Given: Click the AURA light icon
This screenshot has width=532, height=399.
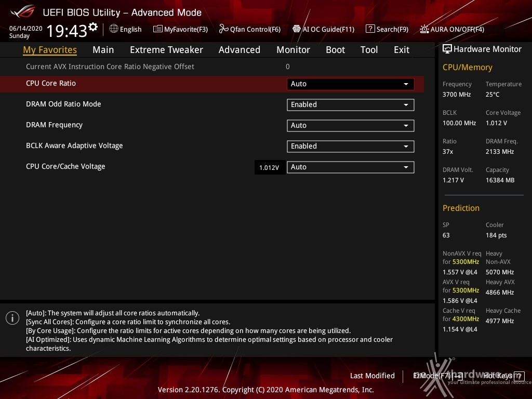Looking at the screenshot, I should [424, 29].
